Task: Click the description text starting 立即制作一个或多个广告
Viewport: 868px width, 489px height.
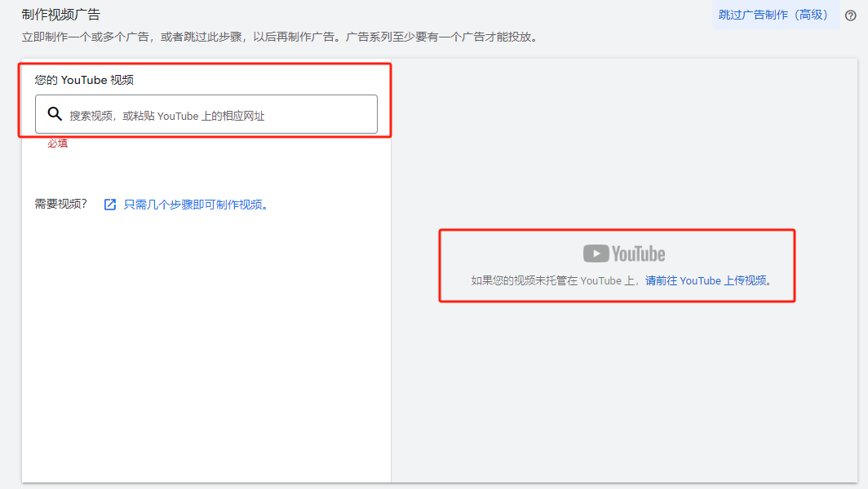Action: (280, 37)
